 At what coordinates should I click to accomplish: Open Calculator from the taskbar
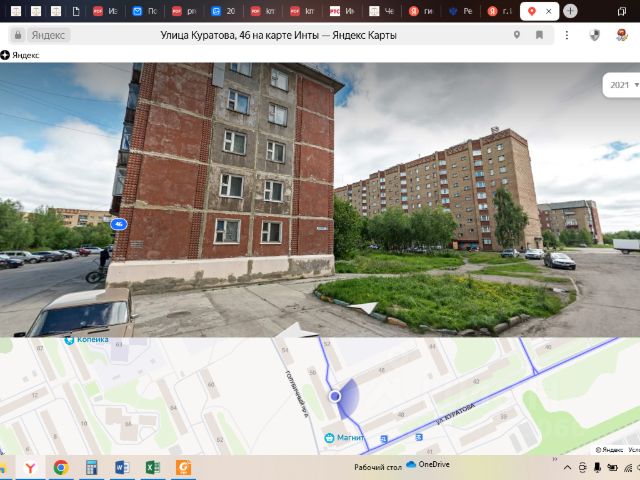(x=91, y=468)
